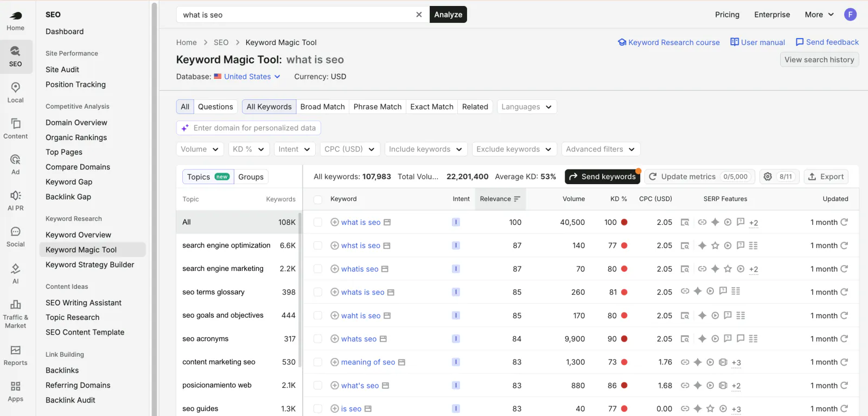Open the AI PR sidebar section
The width and height of the screenshot is (868, 416).
15,200
